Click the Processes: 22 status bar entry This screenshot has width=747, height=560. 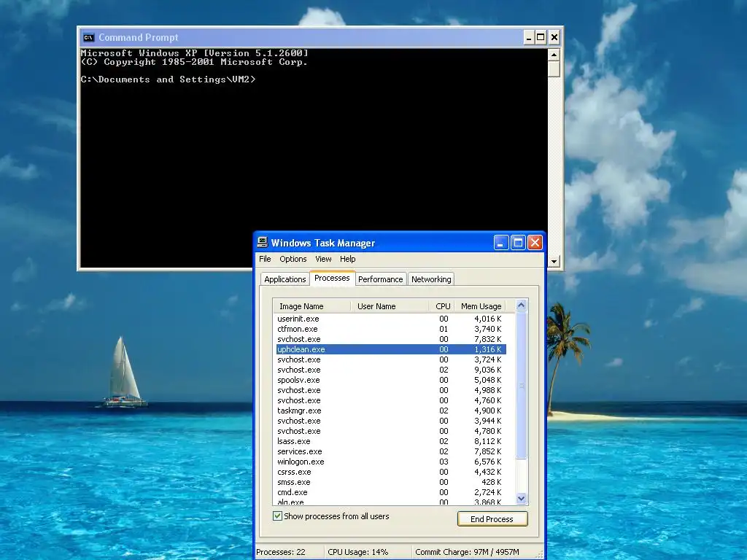click(289, 552)
